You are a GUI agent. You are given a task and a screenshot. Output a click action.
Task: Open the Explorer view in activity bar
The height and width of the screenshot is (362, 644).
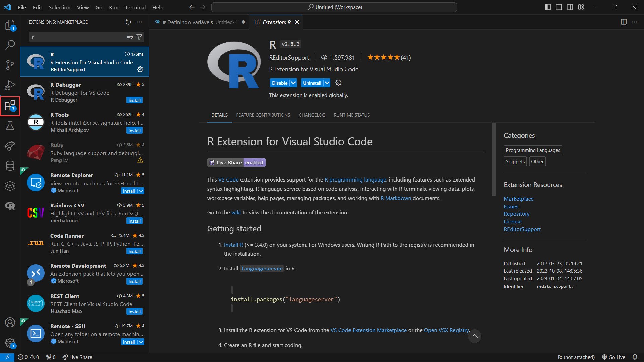pyautogui.click(x=10, y=25)
